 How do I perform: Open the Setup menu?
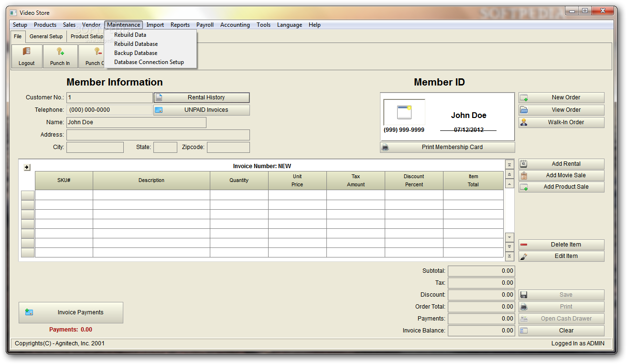(x=20, y=25)
